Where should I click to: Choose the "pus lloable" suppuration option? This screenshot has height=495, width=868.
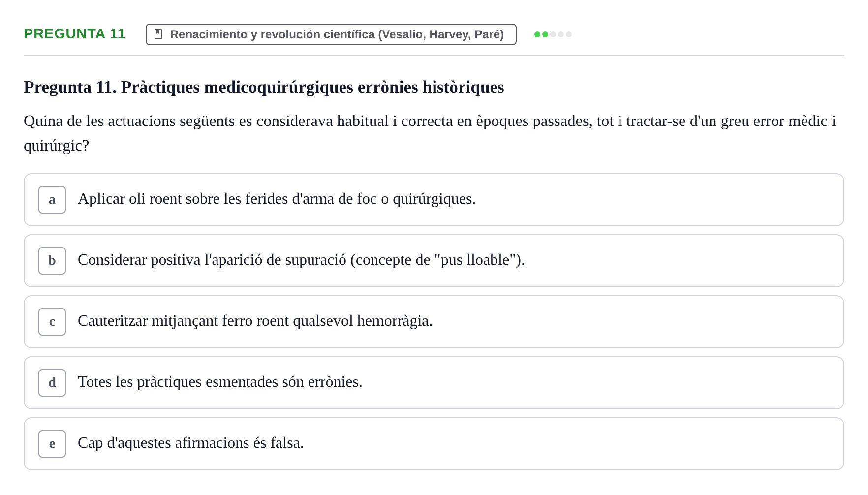click(x=434, y=261)
